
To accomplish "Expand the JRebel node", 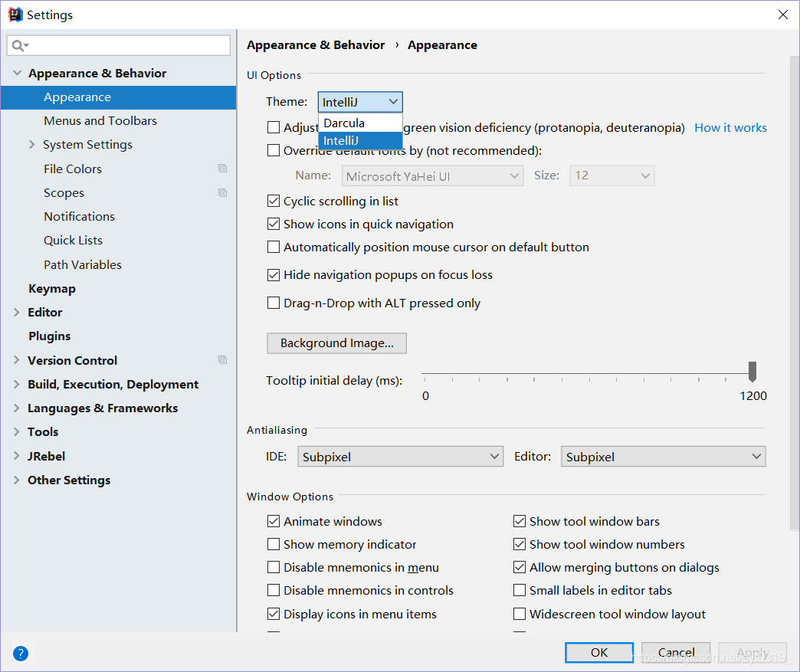I will point(16,456).
